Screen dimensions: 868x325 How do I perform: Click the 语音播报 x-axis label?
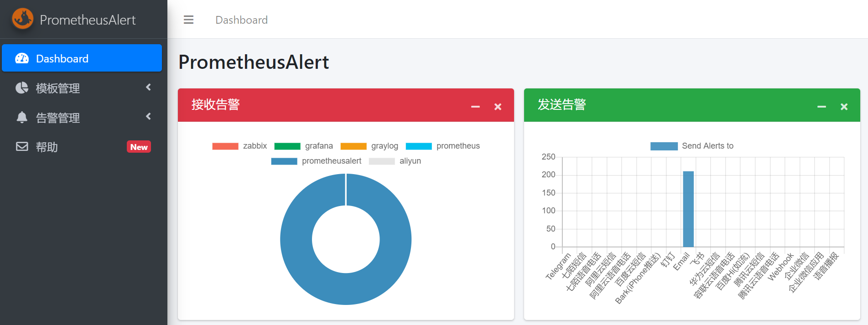[826, 266]
